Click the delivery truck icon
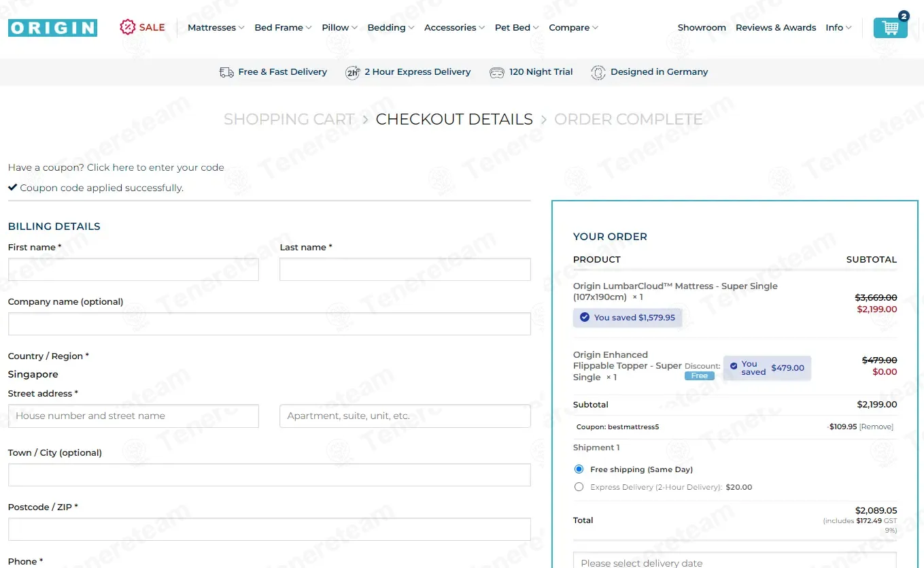Screen dimensions: 924x568 226,72
